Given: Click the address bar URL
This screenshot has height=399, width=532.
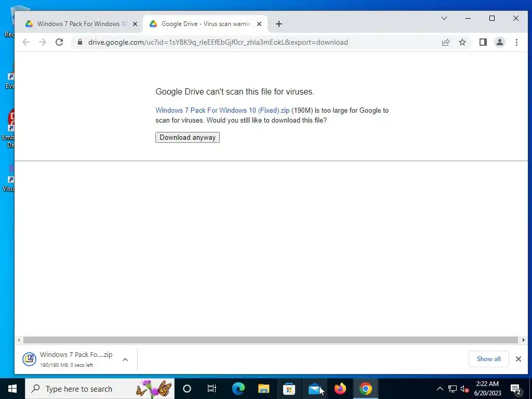Looking at the screenshot, I should (218, 42).
